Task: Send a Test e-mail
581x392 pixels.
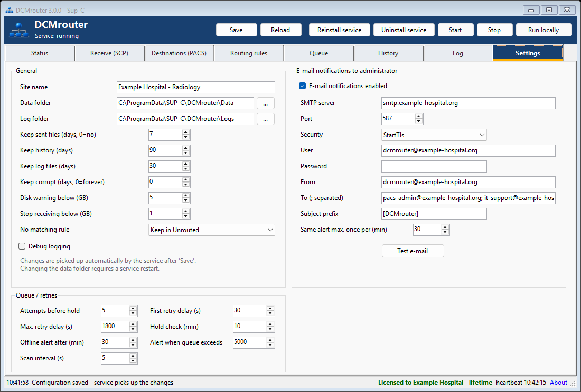Action: coord(413,251)
